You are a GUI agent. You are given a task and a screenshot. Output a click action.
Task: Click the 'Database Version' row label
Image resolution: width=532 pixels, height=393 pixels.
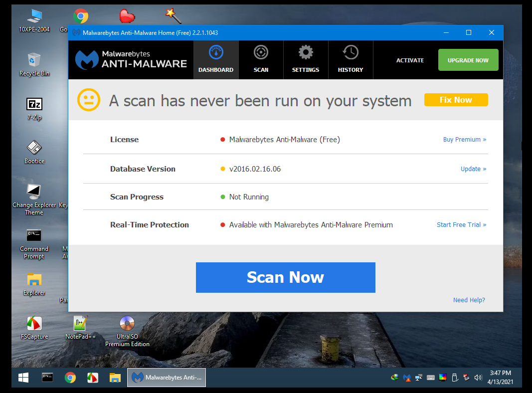pos(143,169)
